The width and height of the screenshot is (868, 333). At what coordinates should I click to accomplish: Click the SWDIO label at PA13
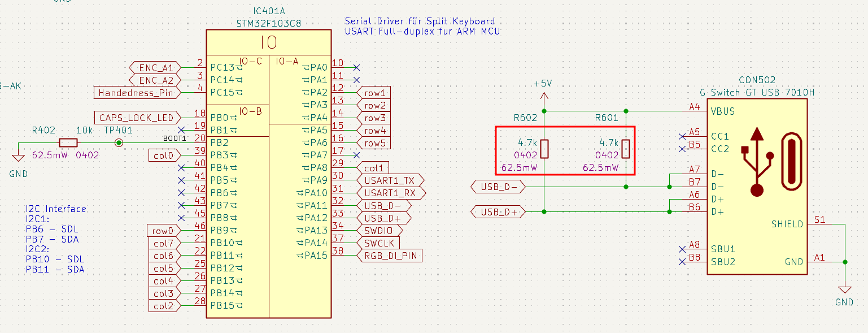(x=380, y=231)
